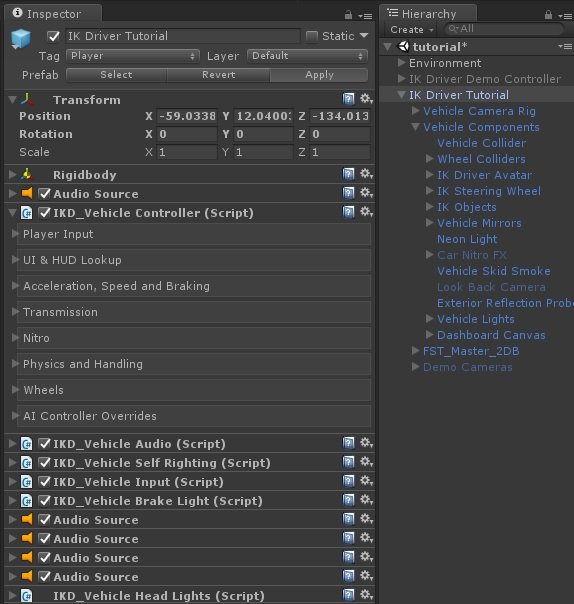Open the GameObject cube icon selector
574x604 pixels.
tap(20, 39)
